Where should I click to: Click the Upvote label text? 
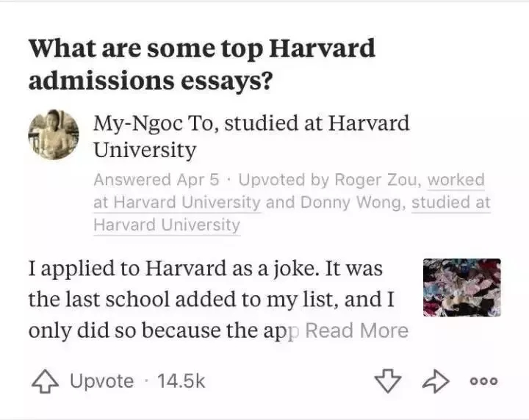click(102, 381)
